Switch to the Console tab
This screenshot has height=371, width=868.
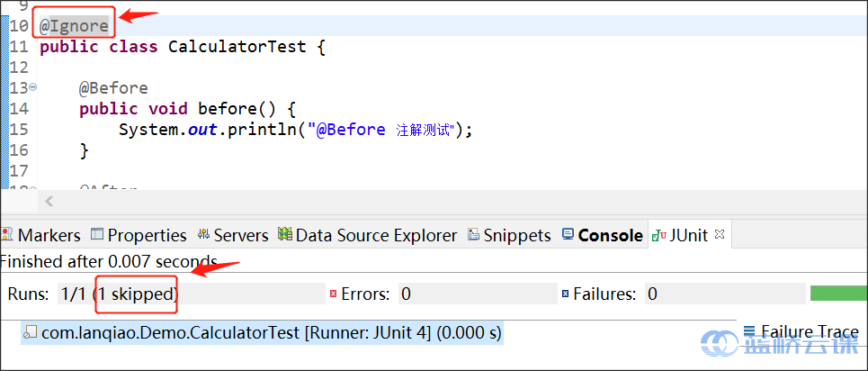pos(603,235)
